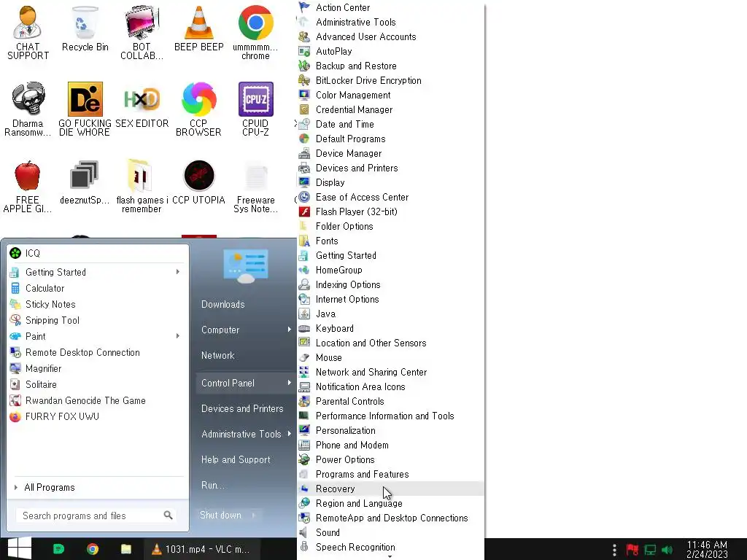
Task: Select the CPUID CPU-Z desktop icon
Action: [x=255, y=109]
